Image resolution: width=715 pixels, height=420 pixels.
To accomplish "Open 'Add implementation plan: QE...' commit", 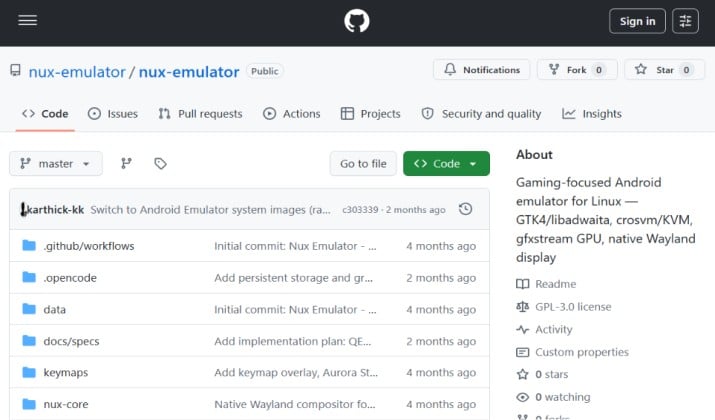I will point(293,341).
